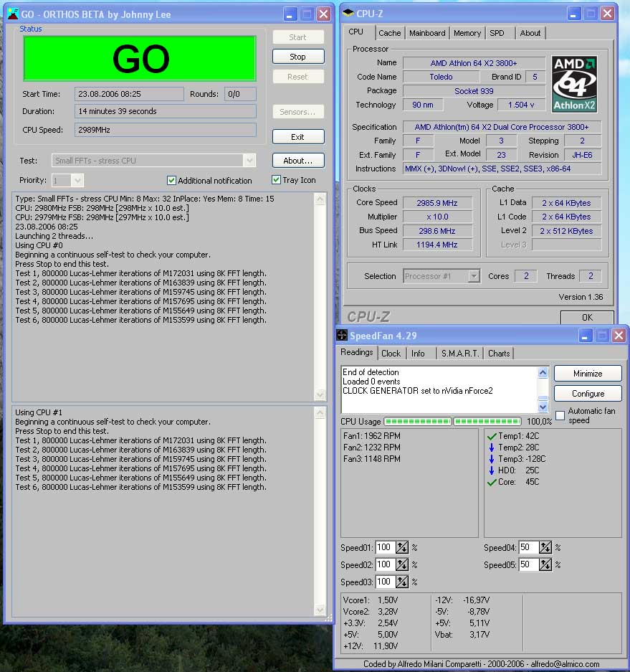This screenshot has height=672, width=630.
Task: Click the Start Time field in ORTHOS
Action: [129, 94]
